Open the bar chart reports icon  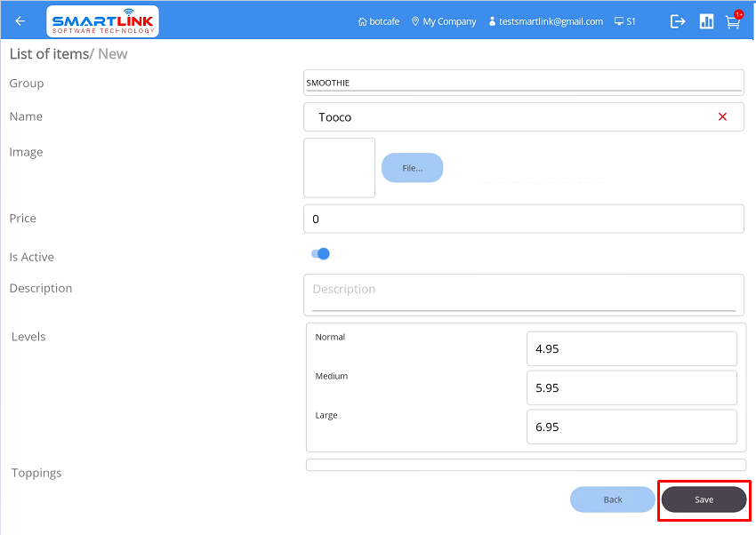706,21
